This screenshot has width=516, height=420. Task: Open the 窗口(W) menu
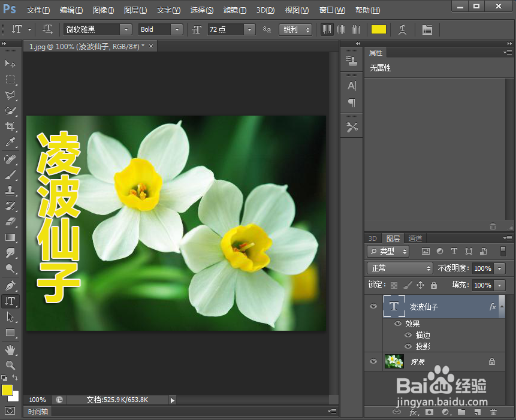[x=332, y=10]
